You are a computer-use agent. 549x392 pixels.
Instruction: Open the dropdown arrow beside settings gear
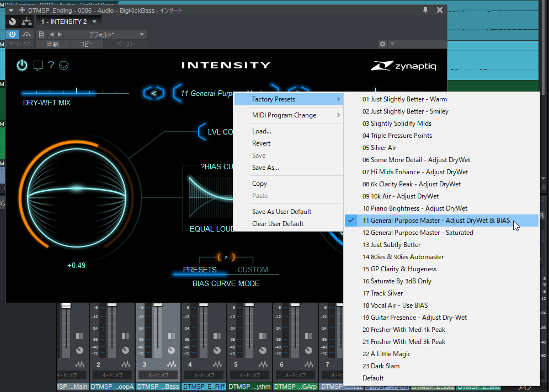[x=392, y=44]
